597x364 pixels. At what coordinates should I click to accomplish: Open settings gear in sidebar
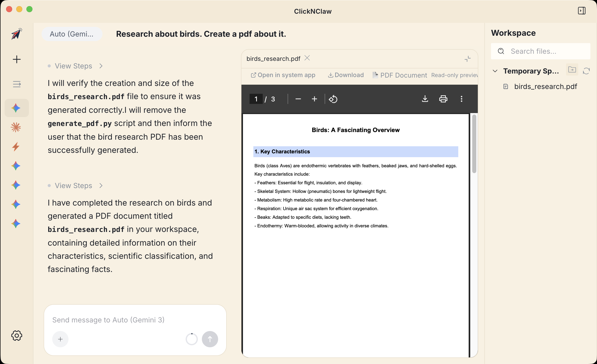[x=17, y=336]
